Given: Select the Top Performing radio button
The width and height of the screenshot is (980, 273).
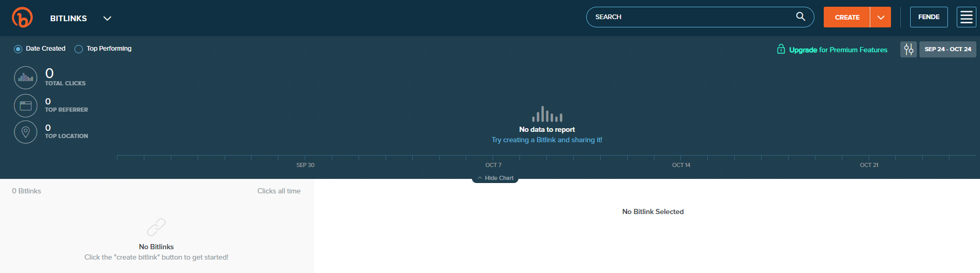Looking at the screenshot, I should (x=79, y=49).
